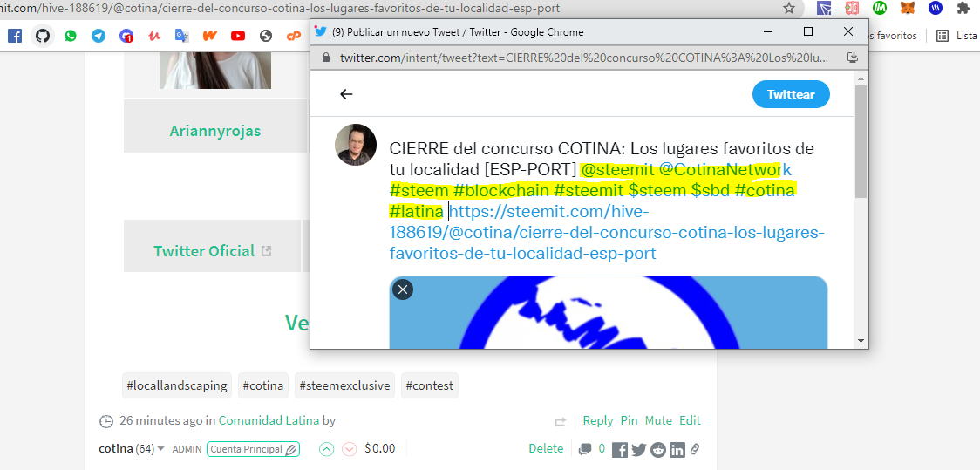Image resolution: width=980 pixels, height=470 pixels.
Task: Share post on Reddit icon
Action: tap(657, 449)
